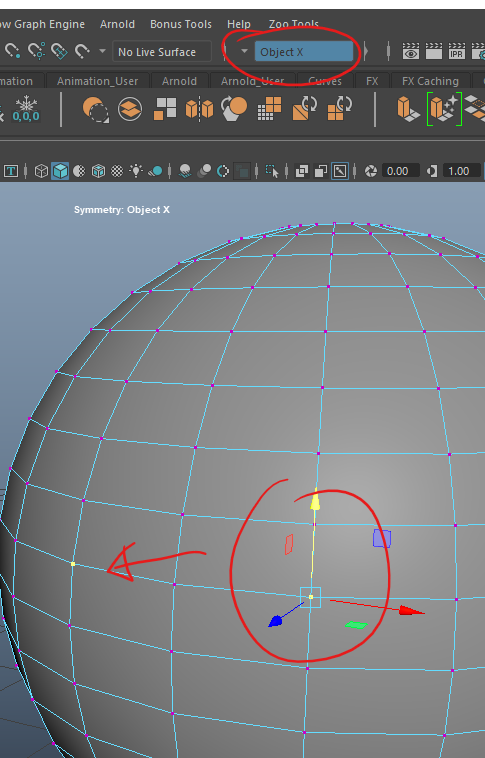Expand symmetry dropdown arrow beside Object X
The height and width of the screenshot is (758, 485).
pyautogui.click(x=244, y=51)
